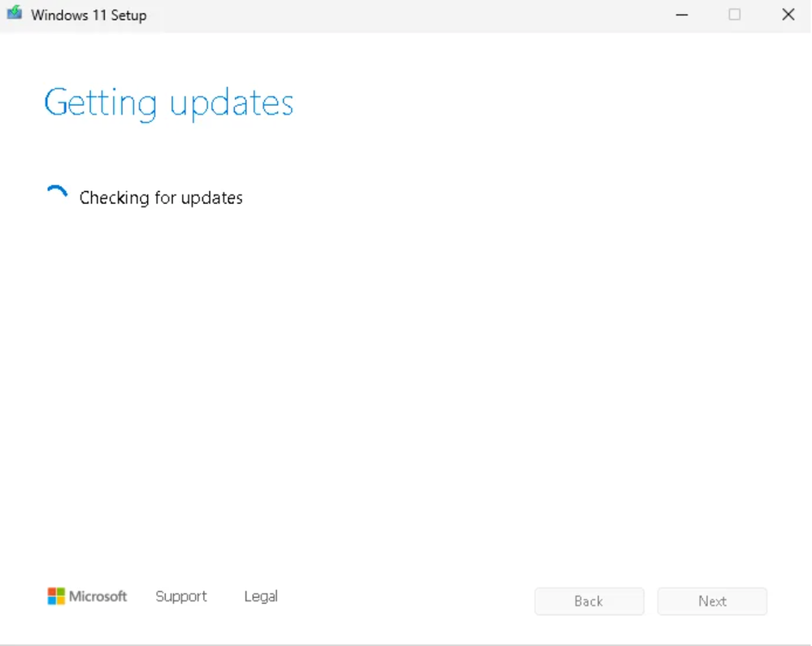Click the Back button
The image size is (812, 646).
589,601
